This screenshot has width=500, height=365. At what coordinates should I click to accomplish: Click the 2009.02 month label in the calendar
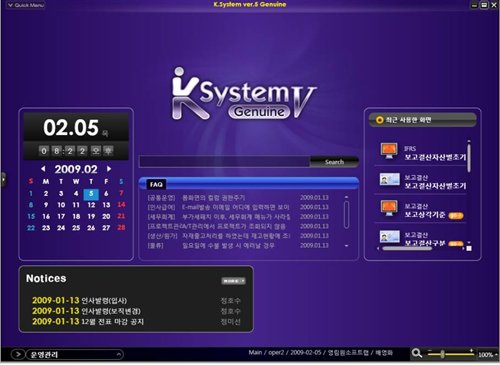coord(76,169)
